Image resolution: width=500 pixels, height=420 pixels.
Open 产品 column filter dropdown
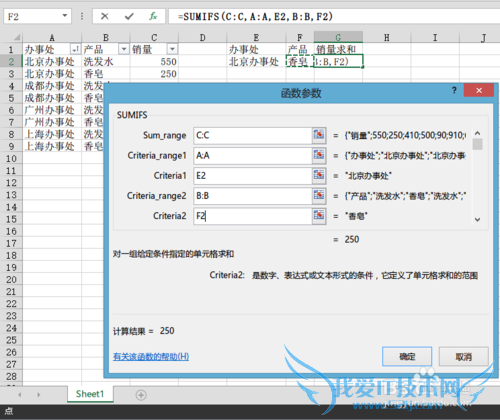124,49
